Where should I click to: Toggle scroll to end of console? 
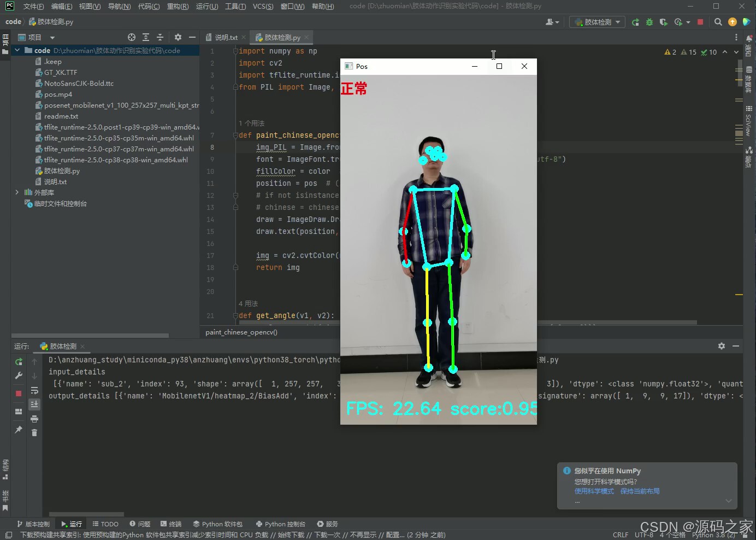pos(34,404)
